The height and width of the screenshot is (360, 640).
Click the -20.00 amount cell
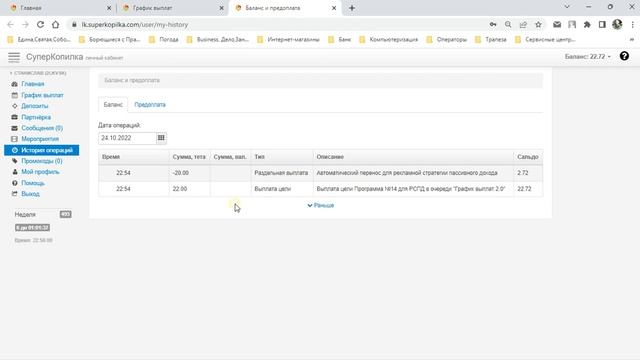click(x=189, y=173)
